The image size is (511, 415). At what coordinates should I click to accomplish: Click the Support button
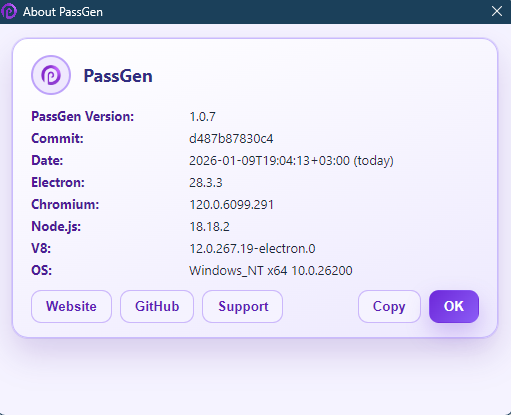(243, 306)
